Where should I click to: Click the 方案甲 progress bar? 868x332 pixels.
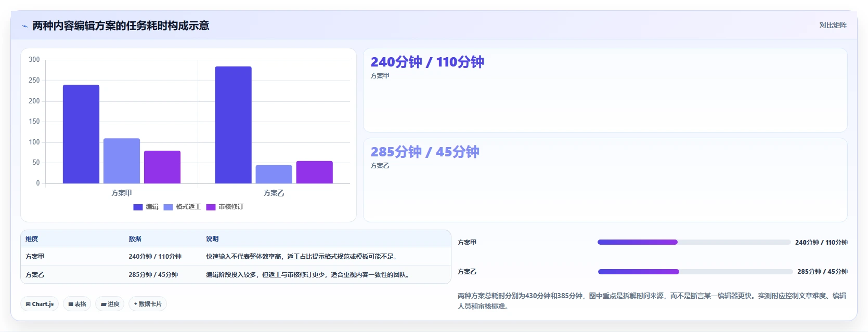[694, 242]
